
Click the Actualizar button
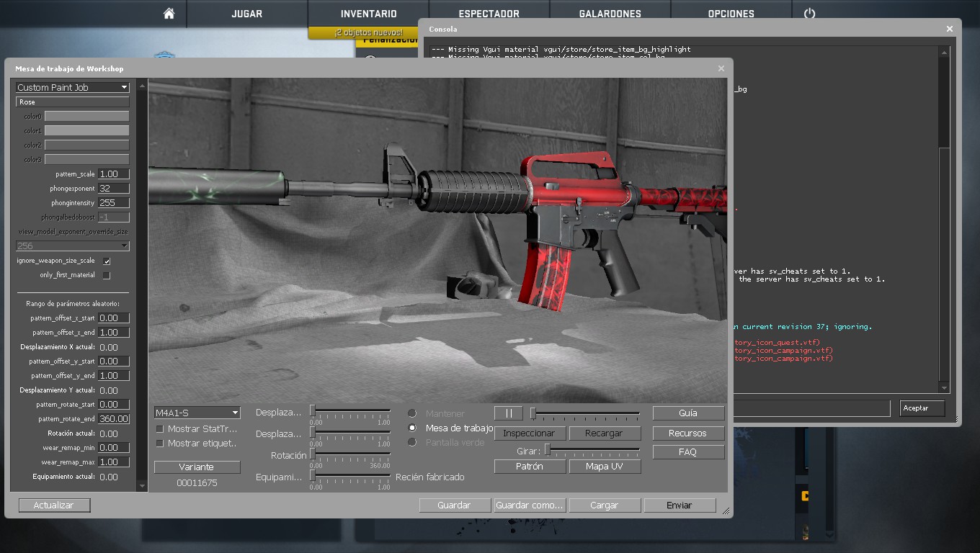point(54,505)
